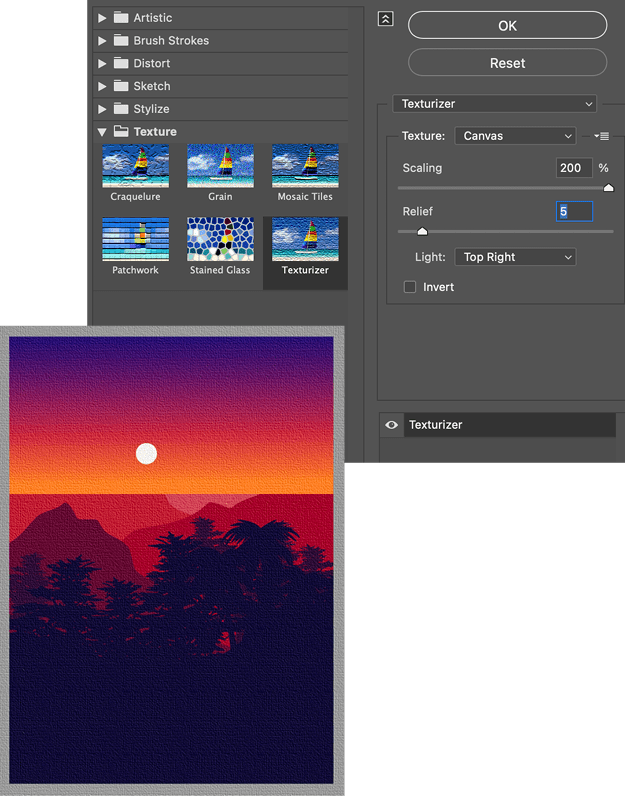The height and width of the screenshot is (796, 625).
Task: Open the Texturizer filter dropdown
Action: (x=495, y=104)
